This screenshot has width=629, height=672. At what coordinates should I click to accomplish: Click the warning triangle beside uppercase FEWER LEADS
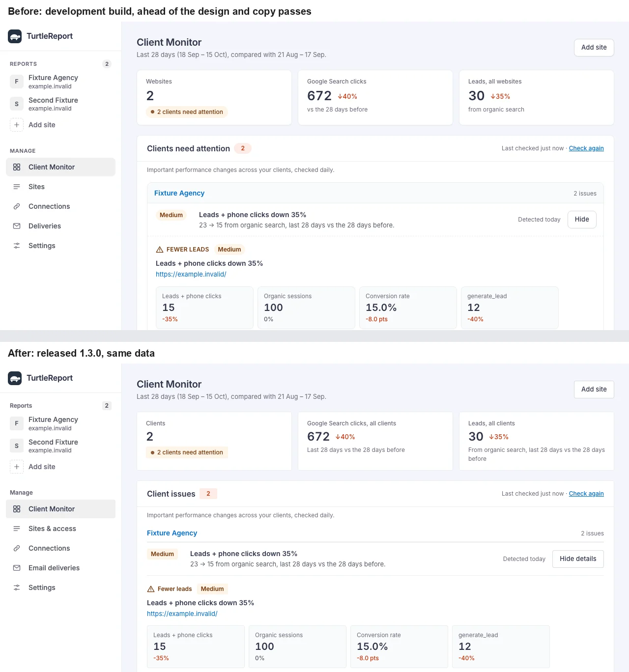pos(160,250)
